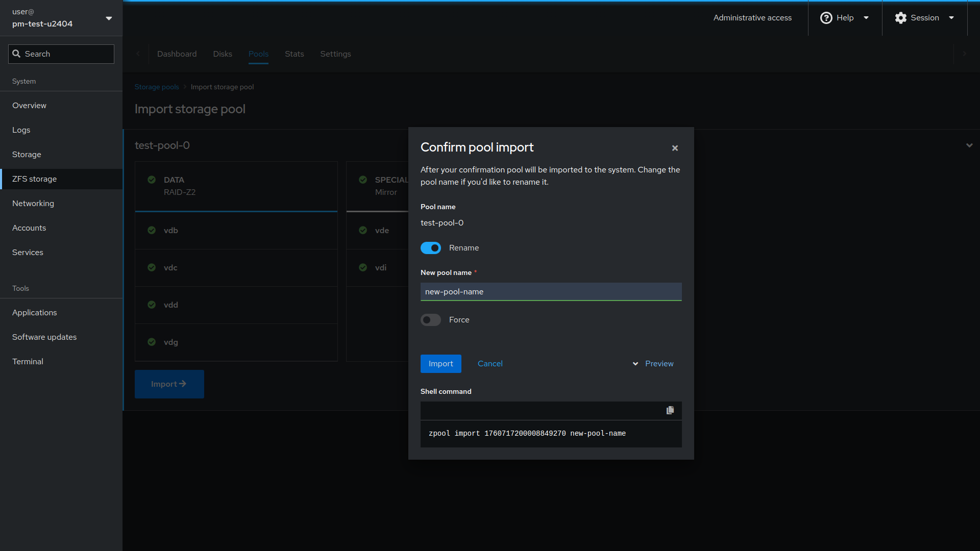Click Administrative access

coord(752,18)
